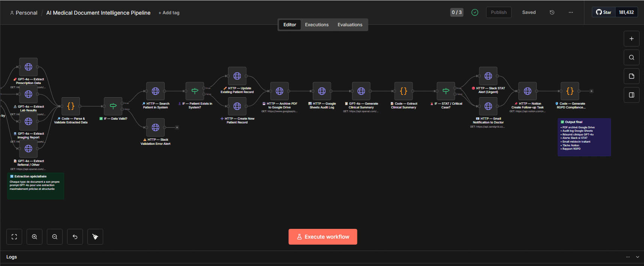This screenshot has height=266, width=644.
Task: Click the Personal project breadcrumb
Action: tap(24, 13)
